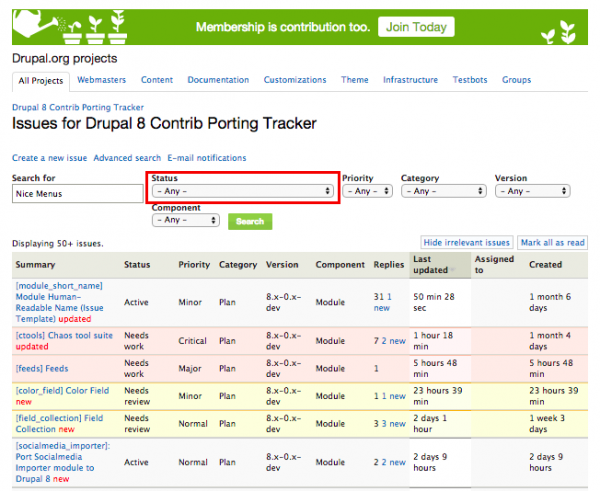
Task: Open the Advanced search link
Action: (x=127, y=158)
